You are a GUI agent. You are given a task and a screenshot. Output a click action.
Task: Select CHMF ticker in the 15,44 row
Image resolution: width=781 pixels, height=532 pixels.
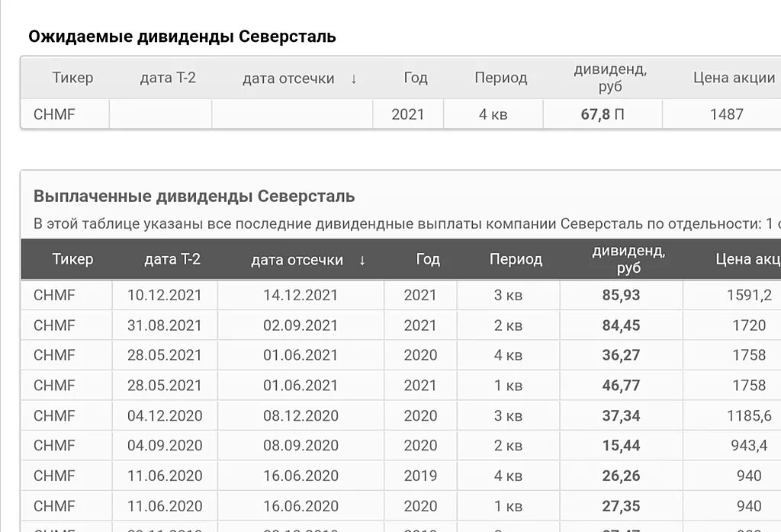(54, 445)
